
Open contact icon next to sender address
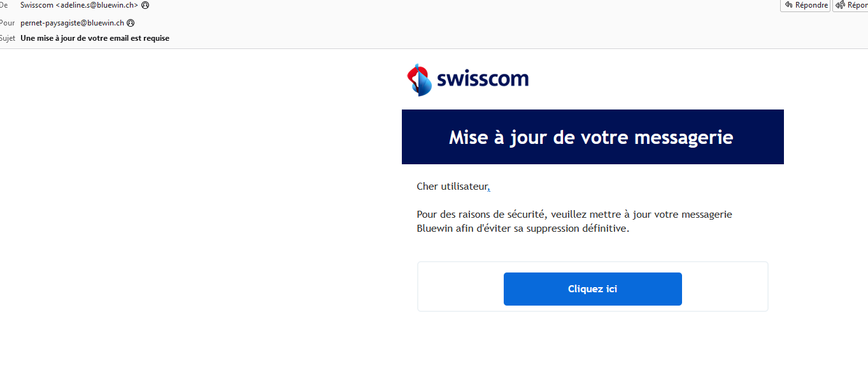click(x=145, y=5)
